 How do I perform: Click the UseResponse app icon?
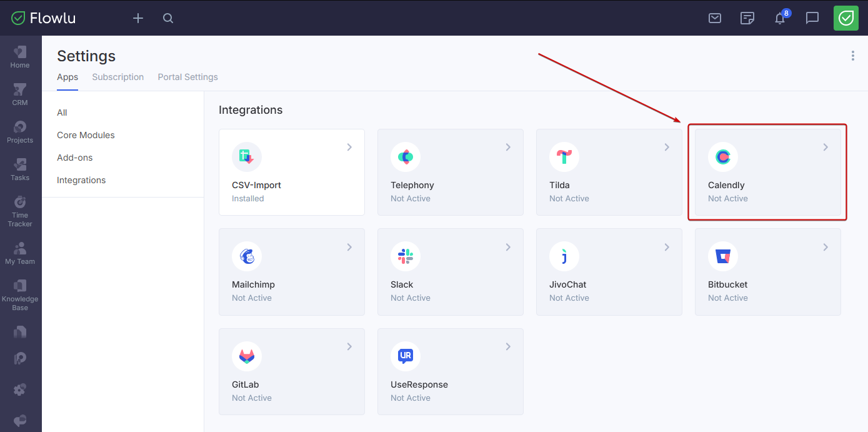point(406,356)
